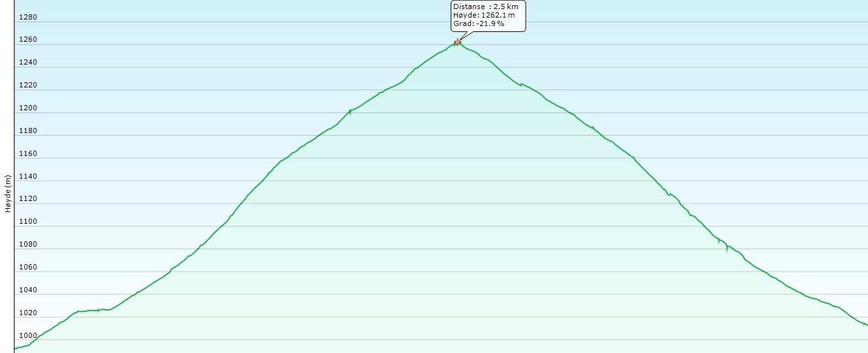The width and height of the screenshot is (868, 353).
Task: Click the tooltip line 'Høyde: 1262.1 m'
Action: [x=484, y=15]
